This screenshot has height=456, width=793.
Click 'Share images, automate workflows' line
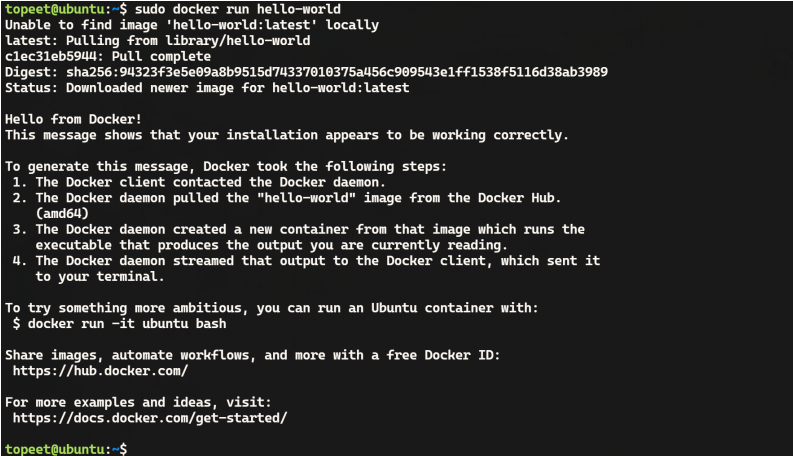(x=252, y=355)
